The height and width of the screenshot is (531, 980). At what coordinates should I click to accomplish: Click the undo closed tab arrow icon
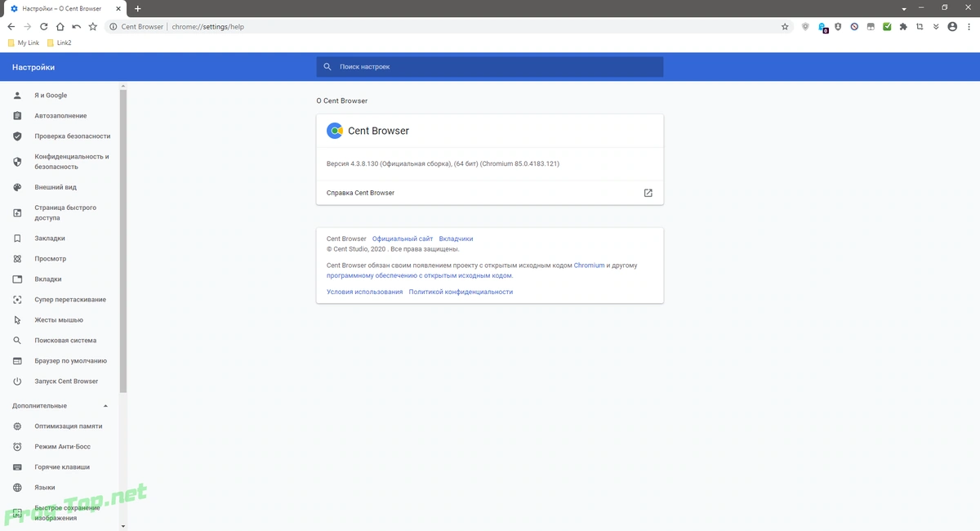coord(77,26)
